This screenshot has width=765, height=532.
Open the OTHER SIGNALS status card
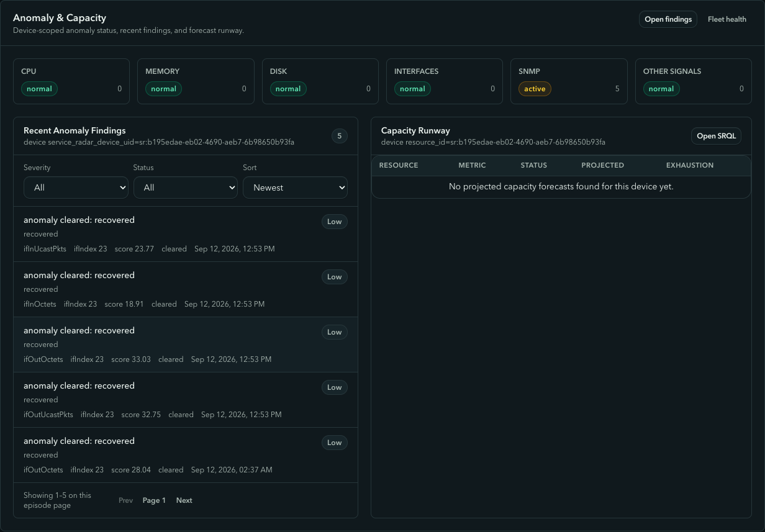click(x=694, y=81)
